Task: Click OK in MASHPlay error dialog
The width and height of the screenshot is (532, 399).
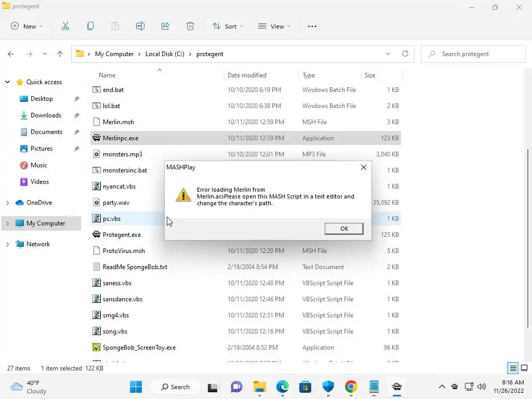Action: click(344, 229)
